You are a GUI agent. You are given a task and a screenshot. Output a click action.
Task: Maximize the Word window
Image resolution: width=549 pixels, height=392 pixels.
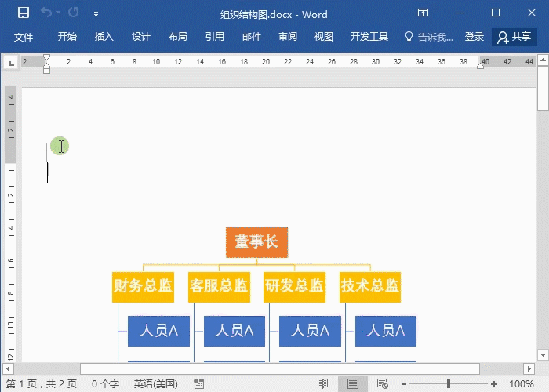pos(496,13)
